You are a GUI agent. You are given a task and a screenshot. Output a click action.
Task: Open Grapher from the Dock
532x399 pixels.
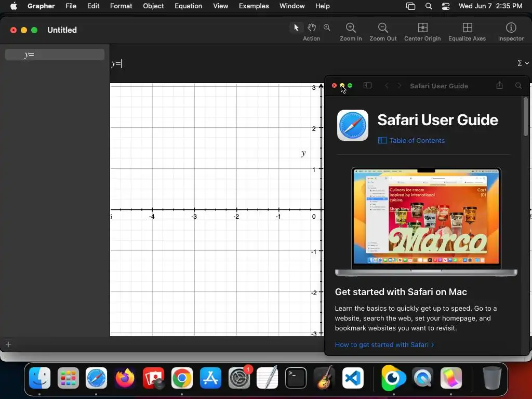pyautogui.click(x=451, y=378)
